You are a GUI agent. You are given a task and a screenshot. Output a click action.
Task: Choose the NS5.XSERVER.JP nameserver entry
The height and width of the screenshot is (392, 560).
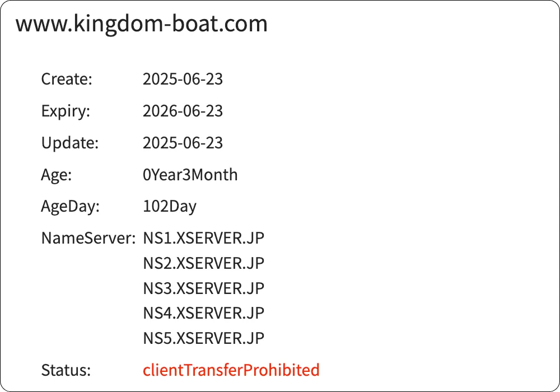203,338
